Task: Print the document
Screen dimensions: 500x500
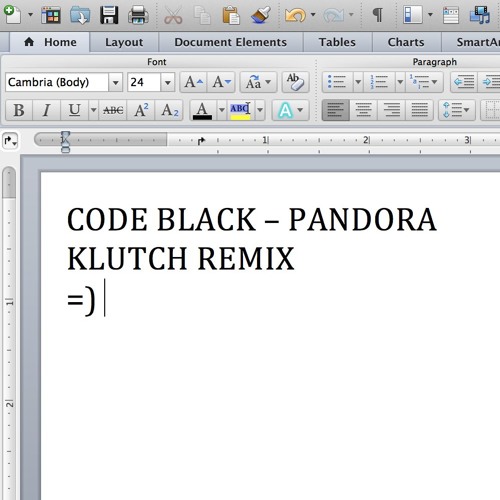Action: tap(138, 15)
